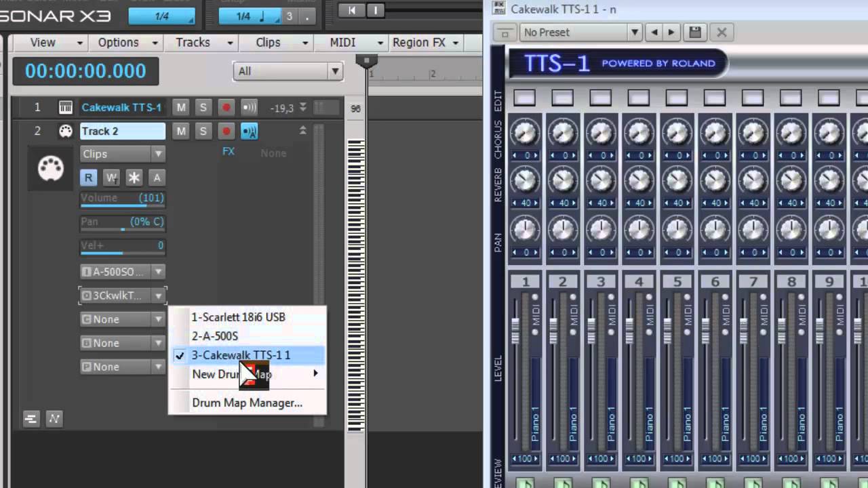Click the large MIDI track thumbnail image
The width and height of the screenshot is (868, 488).
51,169
